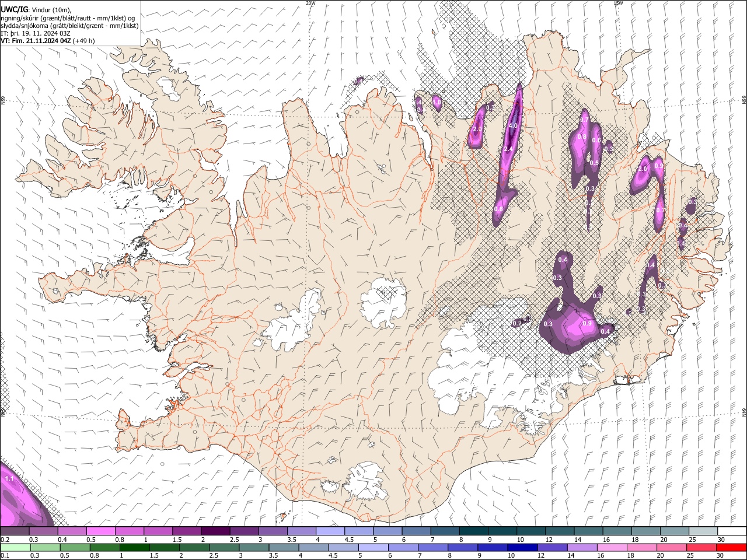Click the "slydda/snjókoma (grátt/bleikt/grænt - mm/1klst)" line
This screenshot has width=747, height=560.
point(69,26)
